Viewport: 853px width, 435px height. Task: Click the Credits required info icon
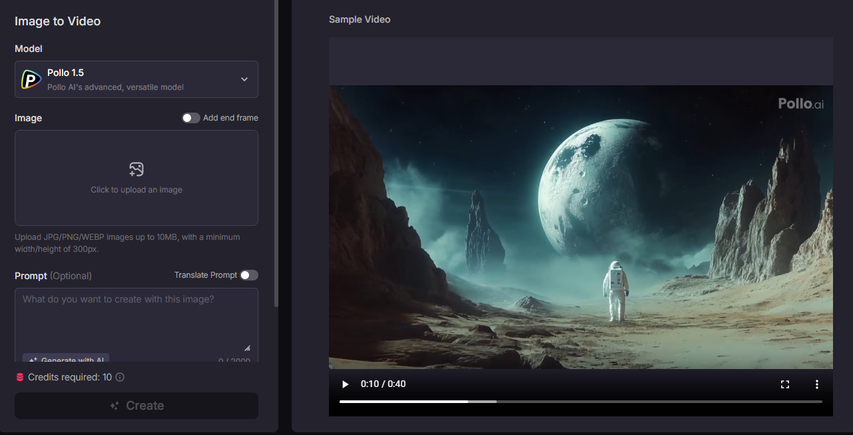point(120,377)
